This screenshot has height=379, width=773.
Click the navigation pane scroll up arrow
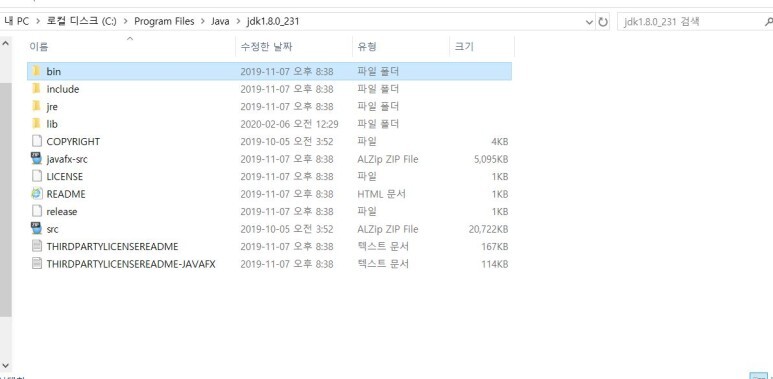click(5, 43)
